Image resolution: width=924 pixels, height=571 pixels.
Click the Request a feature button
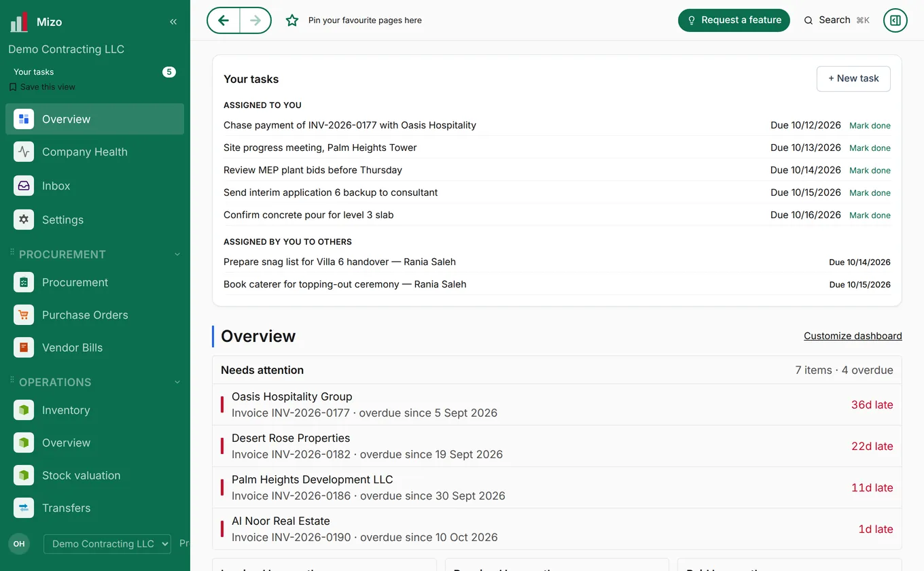[x=734, y=20]
